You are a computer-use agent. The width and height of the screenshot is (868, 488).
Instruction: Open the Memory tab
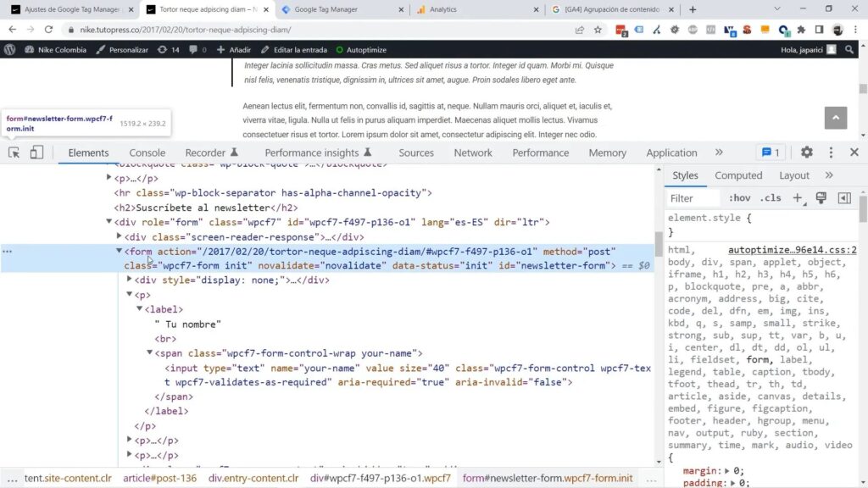point(607,152)
